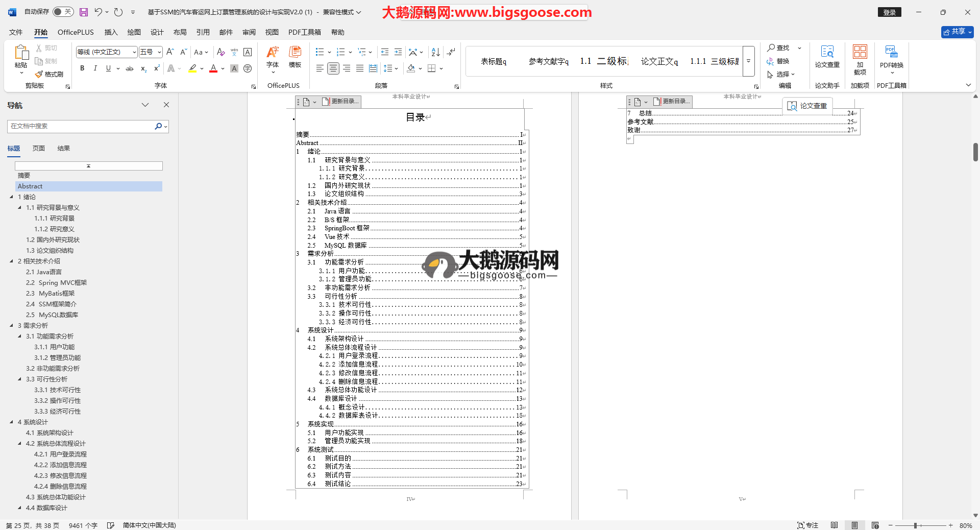The image size is (980, 530).
Task: Toggle 专注 focus mode in status bar
Action: (807, 525)
